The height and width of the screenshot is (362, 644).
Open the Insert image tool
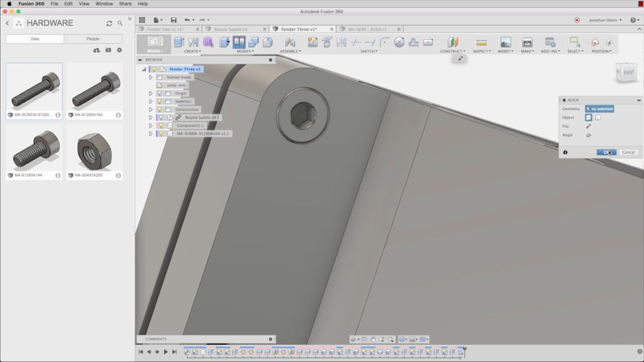point(505,42)
